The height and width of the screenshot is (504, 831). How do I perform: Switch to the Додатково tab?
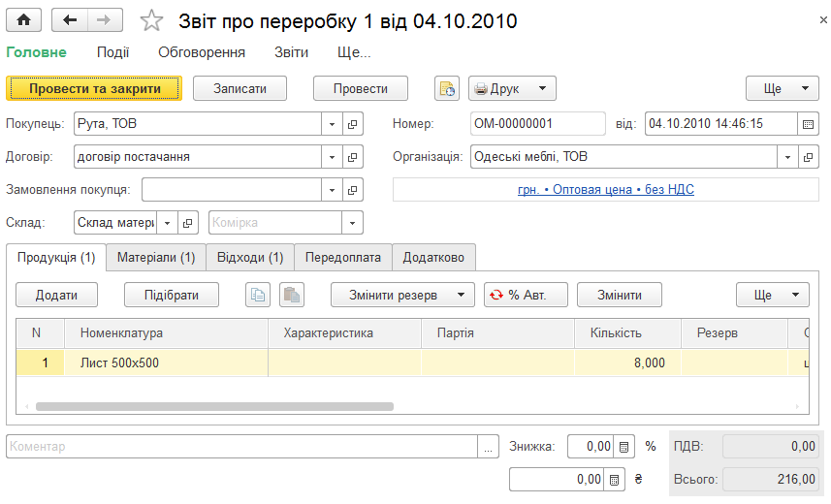(x=433, y=258)
